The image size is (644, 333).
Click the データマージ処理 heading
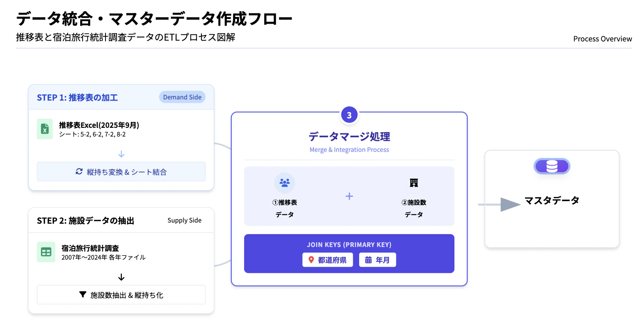(x=349, y=137)
